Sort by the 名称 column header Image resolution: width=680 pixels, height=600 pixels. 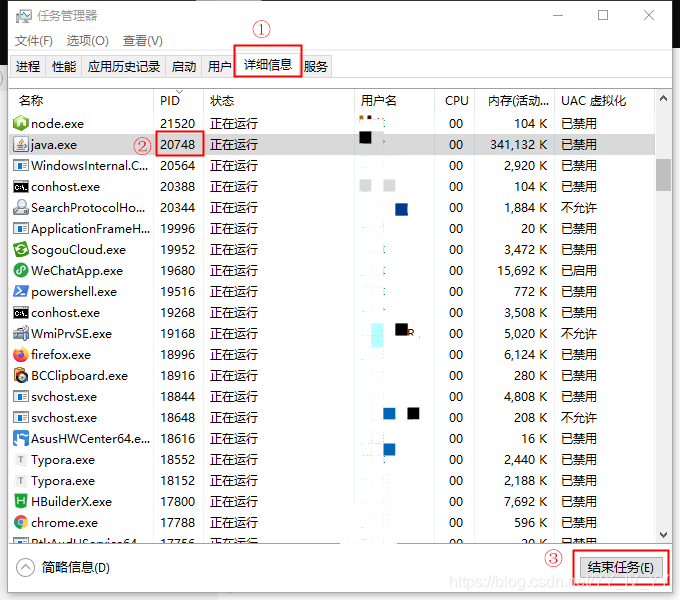(x=81, y=101)
